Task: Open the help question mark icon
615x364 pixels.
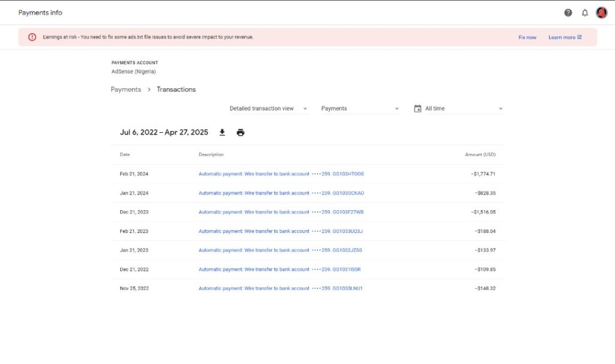Action: pos(568,13)
